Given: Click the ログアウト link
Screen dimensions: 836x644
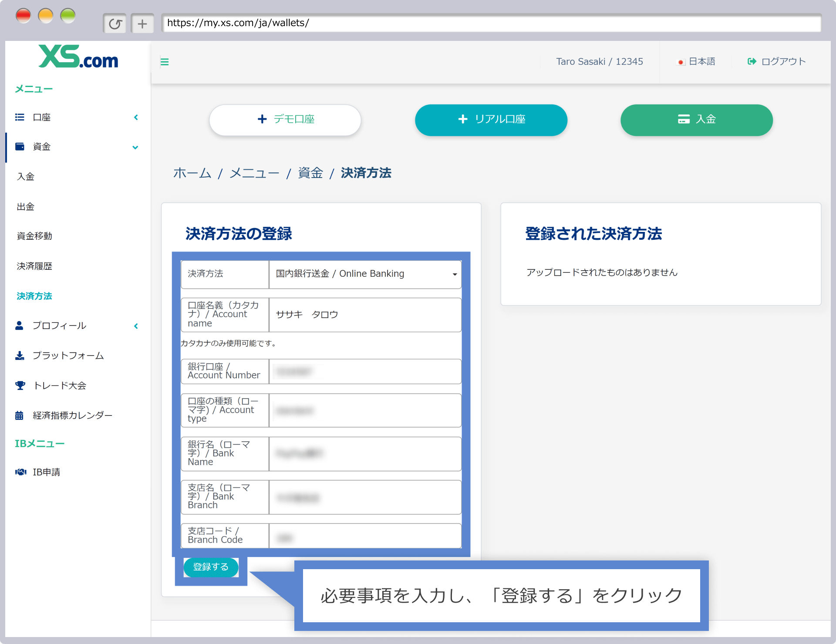Looking at the screenshot, I should coord(783,61).
